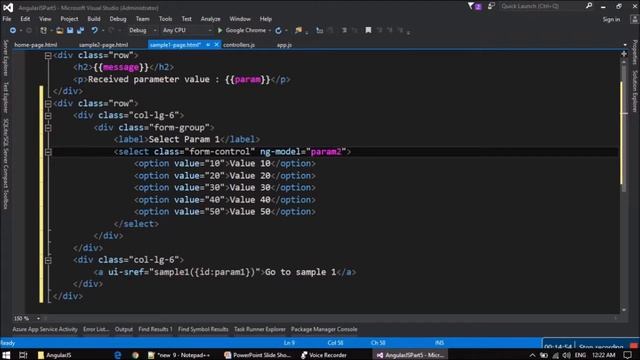Start debugging with the green play icon
The image size is (640, 360).
(220, 31)
